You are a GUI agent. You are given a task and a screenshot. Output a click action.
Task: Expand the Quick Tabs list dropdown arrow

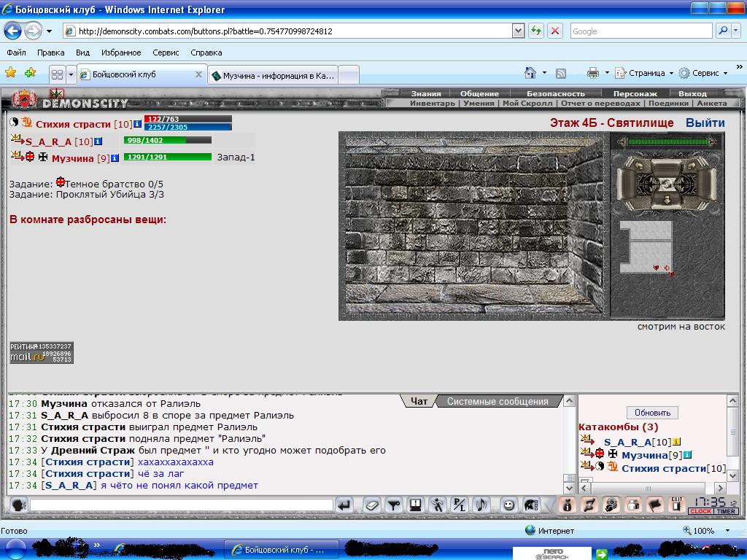tap(71, 74)
